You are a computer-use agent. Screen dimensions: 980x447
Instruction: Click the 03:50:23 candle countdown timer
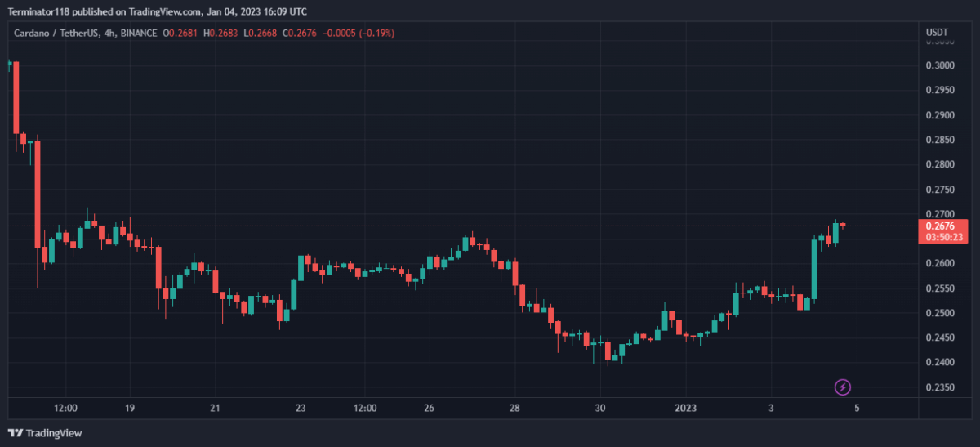942,237
